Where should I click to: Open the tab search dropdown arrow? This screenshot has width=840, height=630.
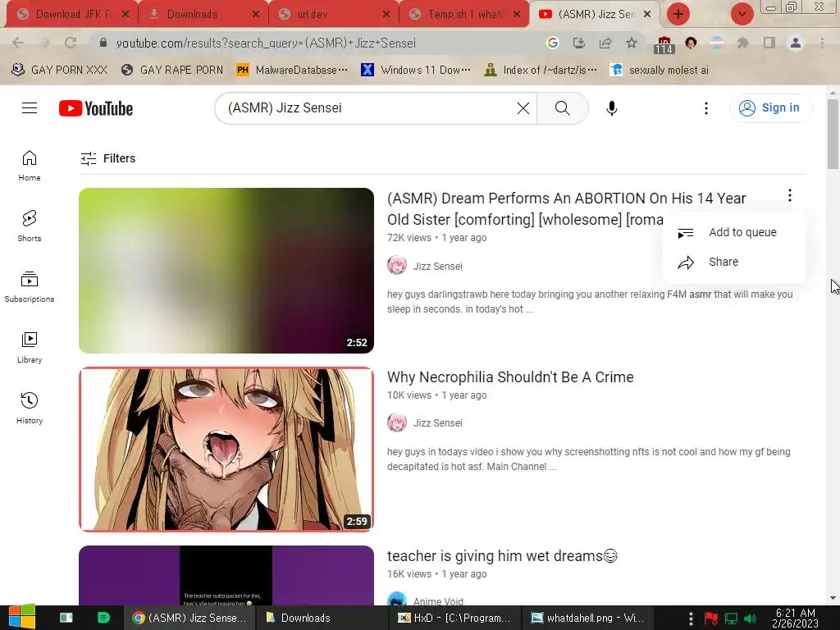pyautogui.click(x=742, y=15)
